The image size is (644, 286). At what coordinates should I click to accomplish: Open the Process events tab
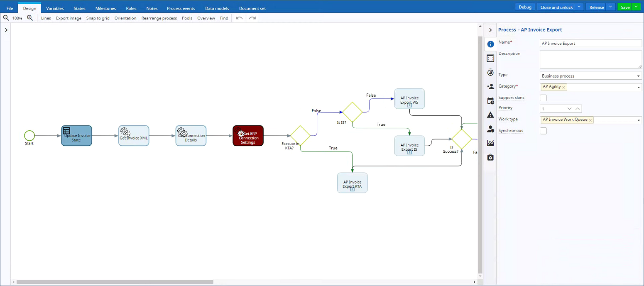pyautogui.click(x=181, y=8)
